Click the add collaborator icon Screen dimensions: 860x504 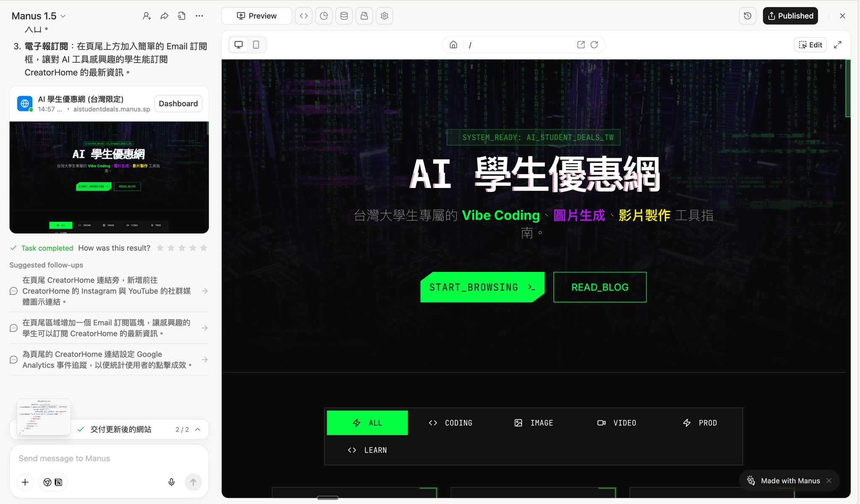(147, 16)
